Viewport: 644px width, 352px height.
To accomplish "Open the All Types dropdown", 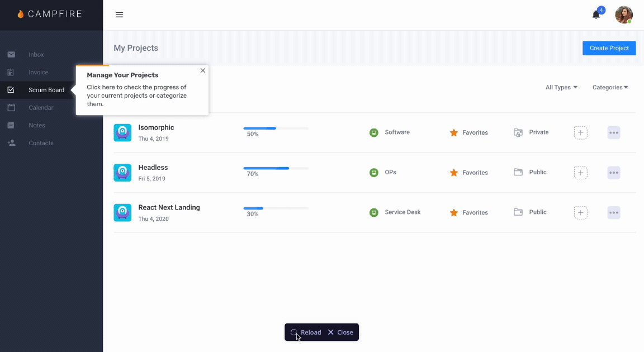I will tap(561, 87).
